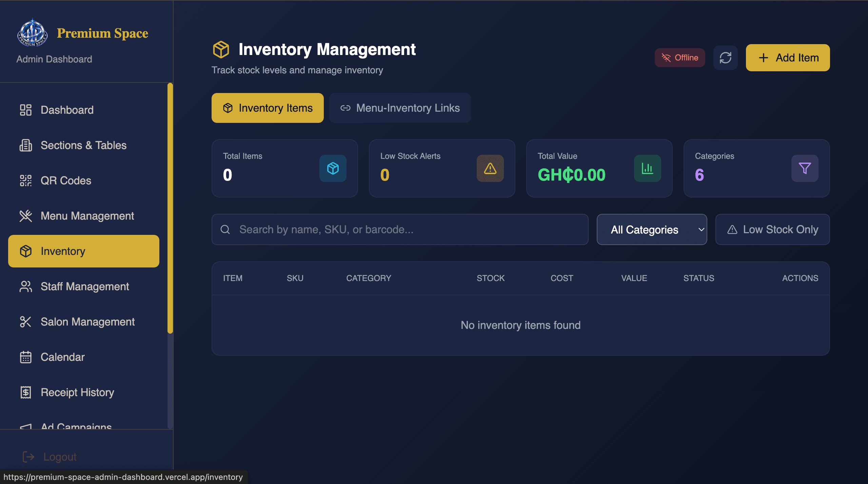Focus the search by name, SKU field

(400, 229)
